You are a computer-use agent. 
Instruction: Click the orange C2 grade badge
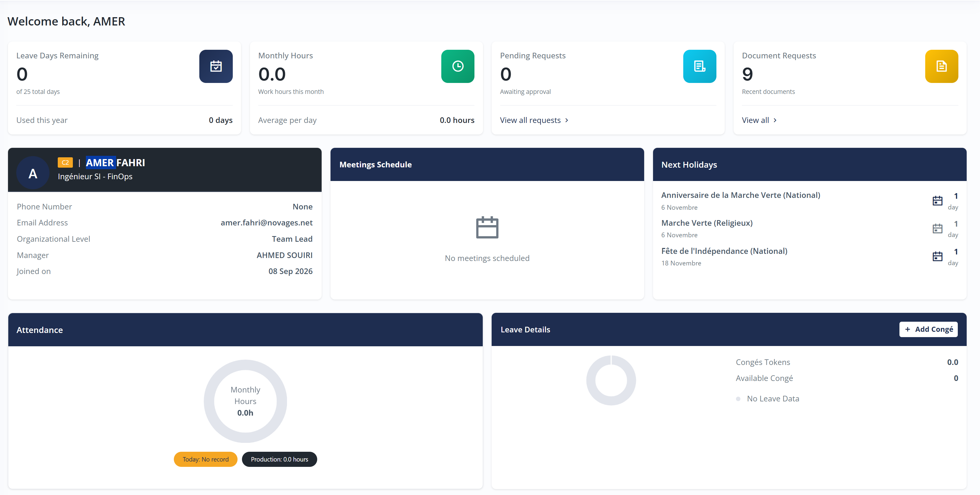[x=65, y=162]
